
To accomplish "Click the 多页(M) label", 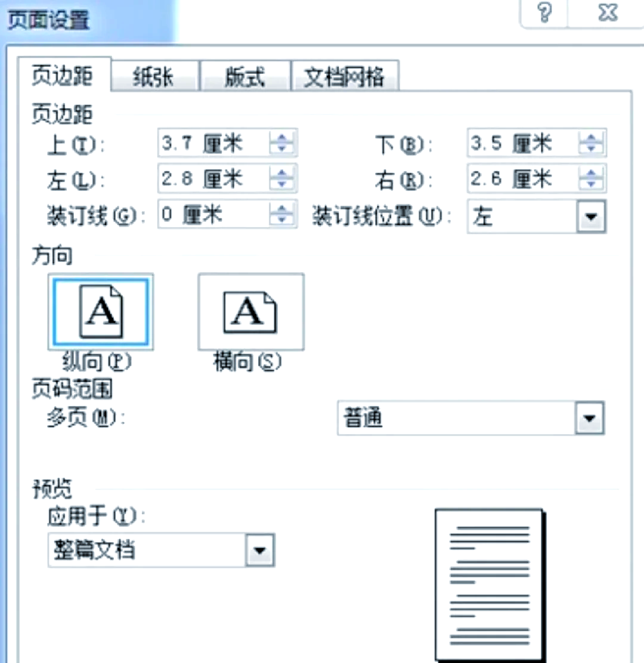I will pos(86,418).
